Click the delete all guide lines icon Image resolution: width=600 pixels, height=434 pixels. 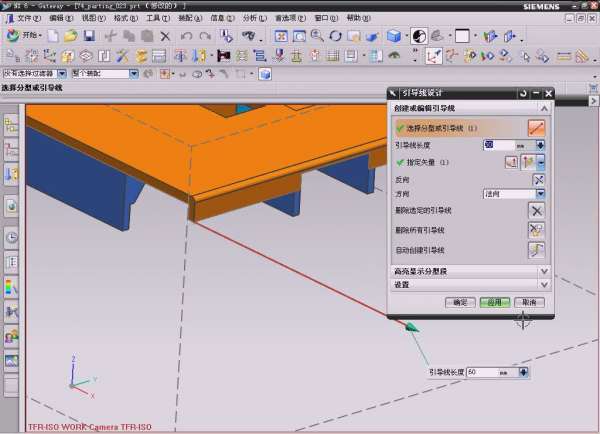537,230
